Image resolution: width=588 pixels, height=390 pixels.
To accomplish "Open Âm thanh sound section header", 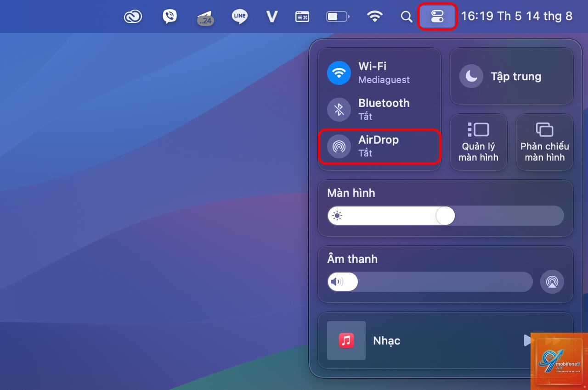I will coord(352,259).
